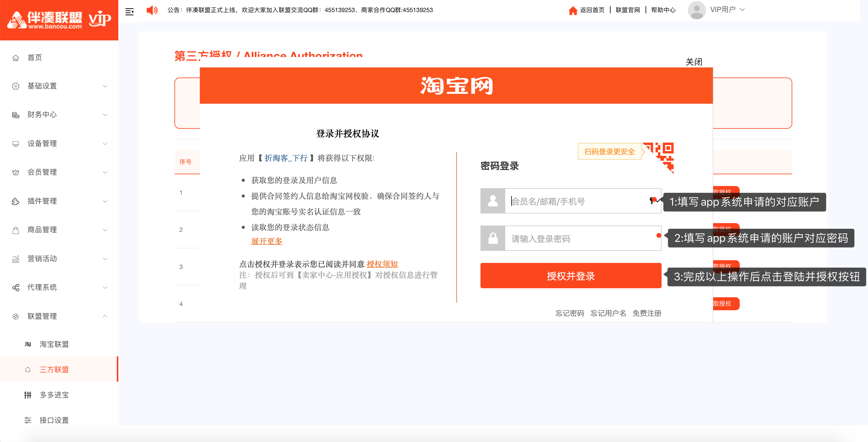The width and height of the screenshot is (868, 442).
Task: Open 帮助中心 link
Action: (663, 10)
